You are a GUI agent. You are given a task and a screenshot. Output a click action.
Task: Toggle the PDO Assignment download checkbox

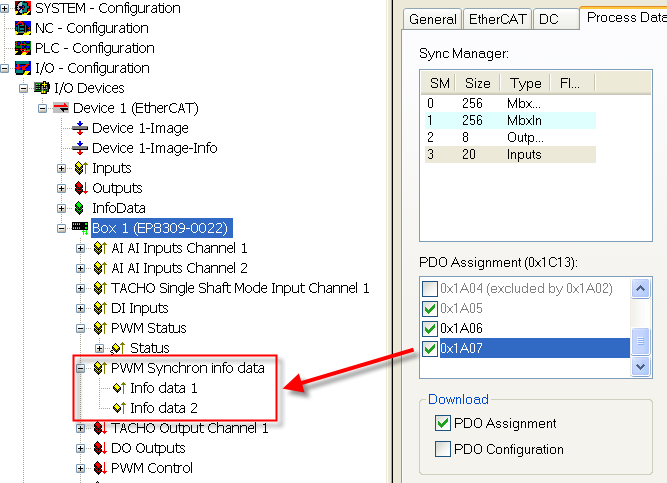(x=443, y=423)
